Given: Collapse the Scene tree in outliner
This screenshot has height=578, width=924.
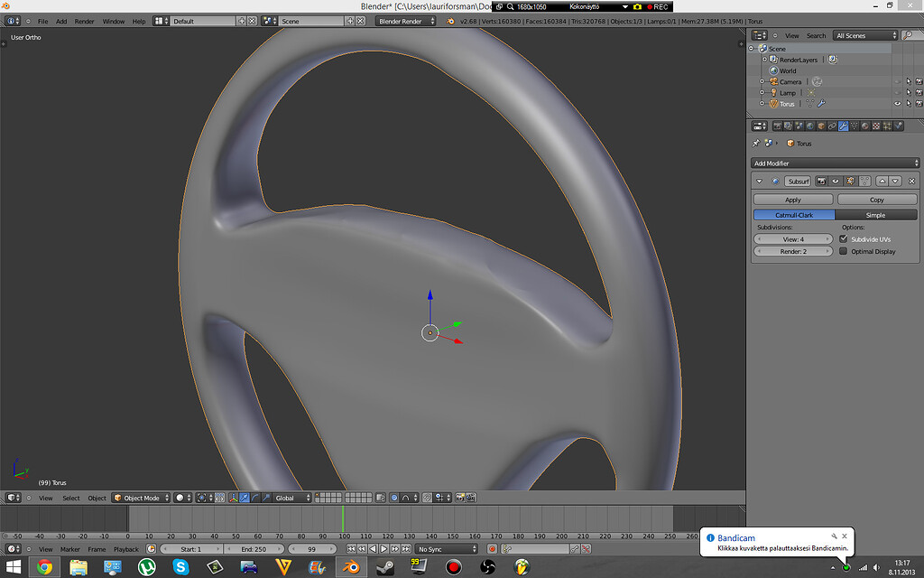Looking at the screenshot, I should (752, 49).
